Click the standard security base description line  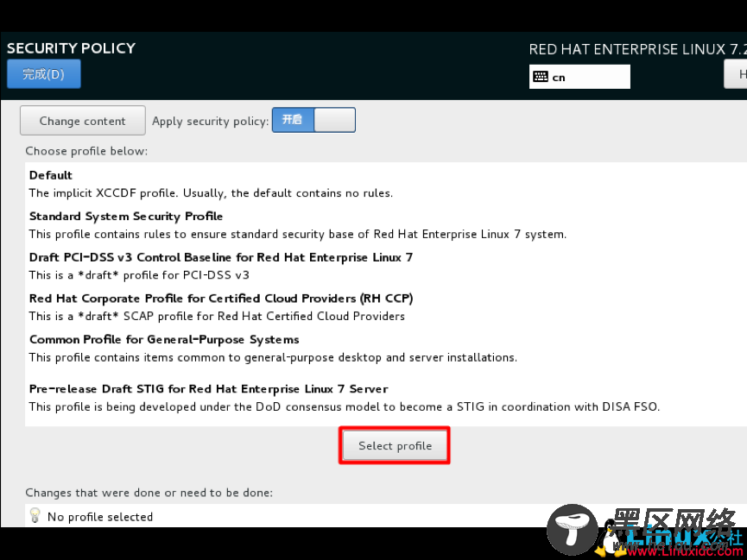pos(298,235)
